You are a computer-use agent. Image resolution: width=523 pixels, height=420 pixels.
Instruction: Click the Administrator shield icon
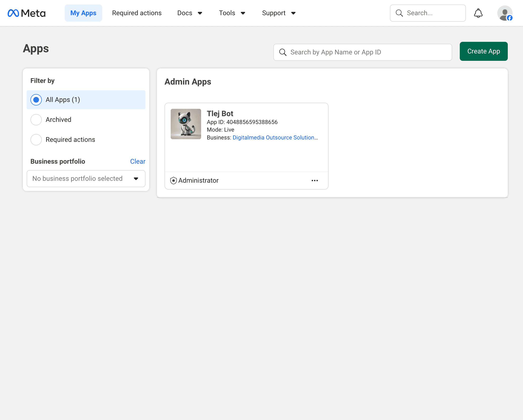174,181
